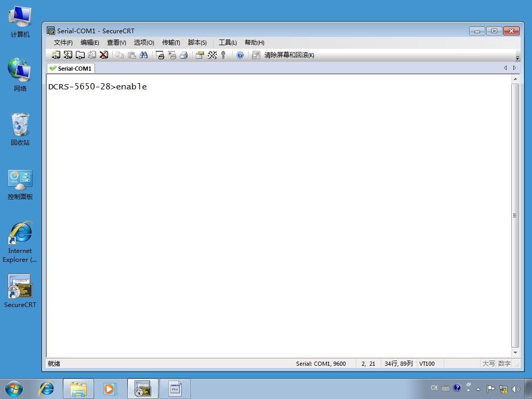Select the Internet Explorer desktop shortcut
Image resolution: width=532 pixels, height=399 pixels.
click(x=20, y=242)
